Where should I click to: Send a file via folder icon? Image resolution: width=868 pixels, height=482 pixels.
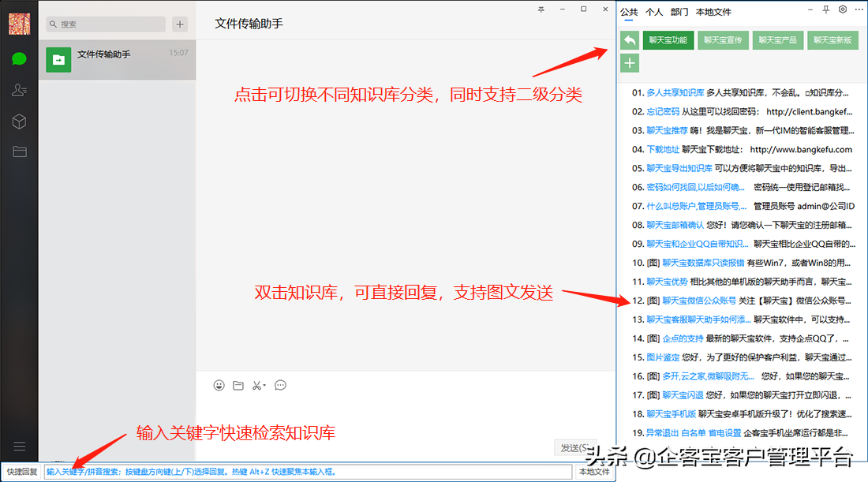(x=238, y=385)
